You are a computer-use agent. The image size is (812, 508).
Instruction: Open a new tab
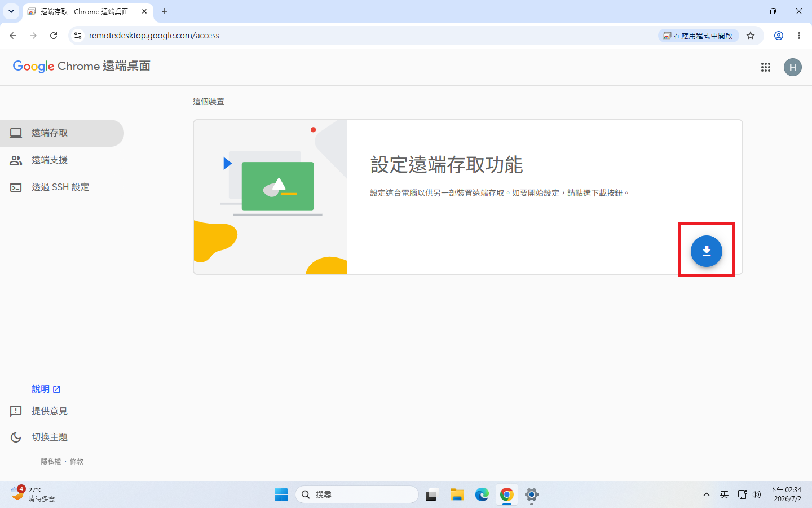tap(165, 11)
